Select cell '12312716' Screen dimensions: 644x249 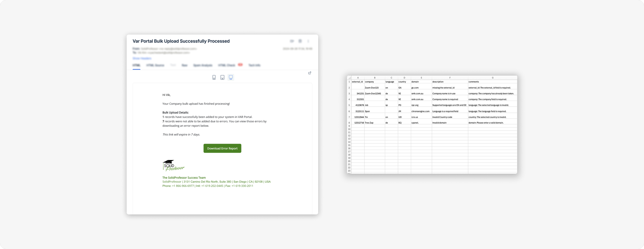click(358, 122)
